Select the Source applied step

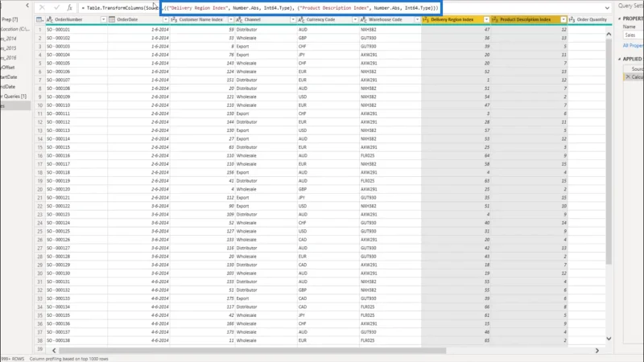[637, 68]
